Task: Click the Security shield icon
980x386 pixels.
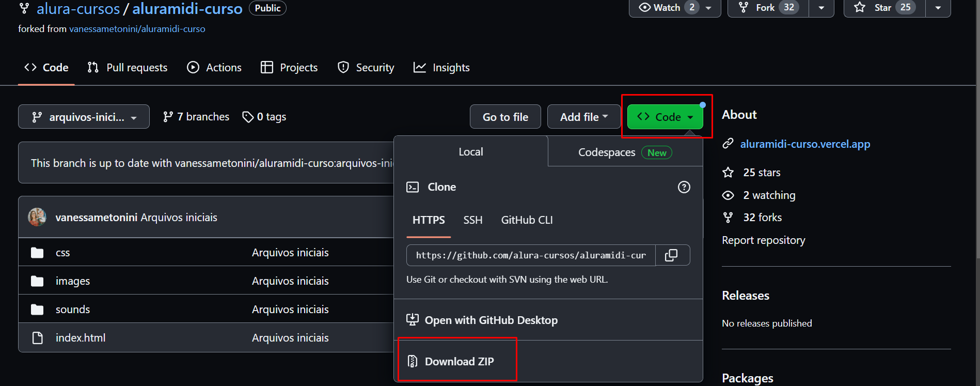Action: pyautogui.click(x=343, y=67)
